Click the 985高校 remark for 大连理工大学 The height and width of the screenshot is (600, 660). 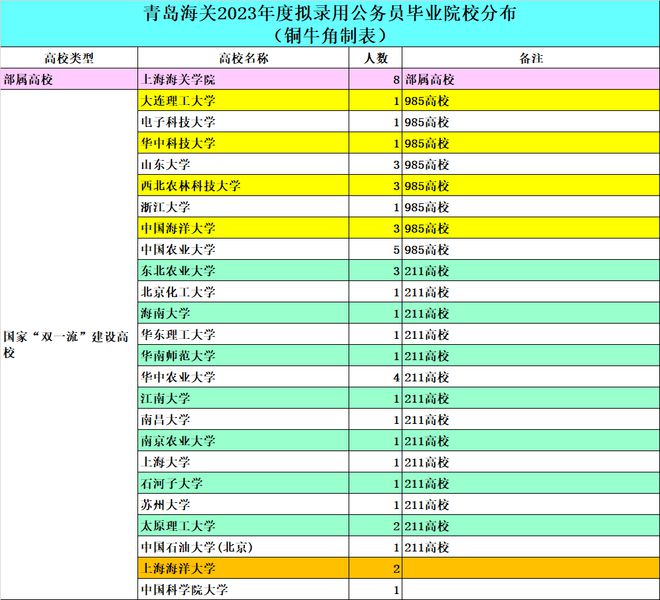[531, 101]
